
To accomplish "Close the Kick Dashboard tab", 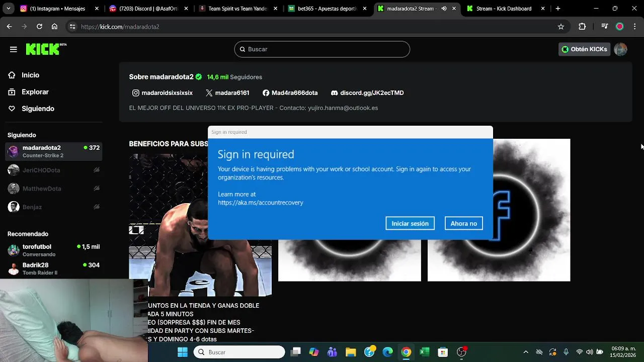I will pos(543,9).
